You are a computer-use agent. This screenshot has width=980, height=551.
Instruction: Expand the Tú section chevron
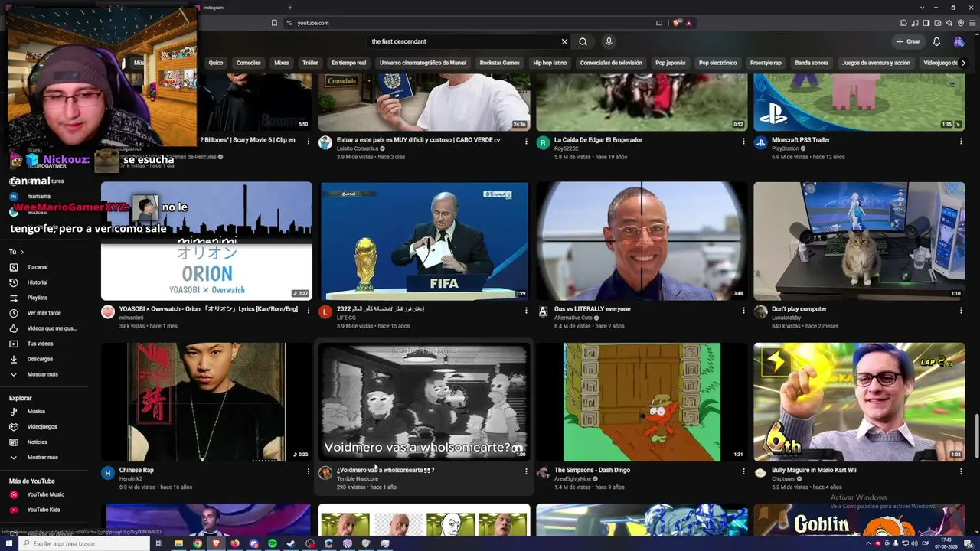point(22,252)
